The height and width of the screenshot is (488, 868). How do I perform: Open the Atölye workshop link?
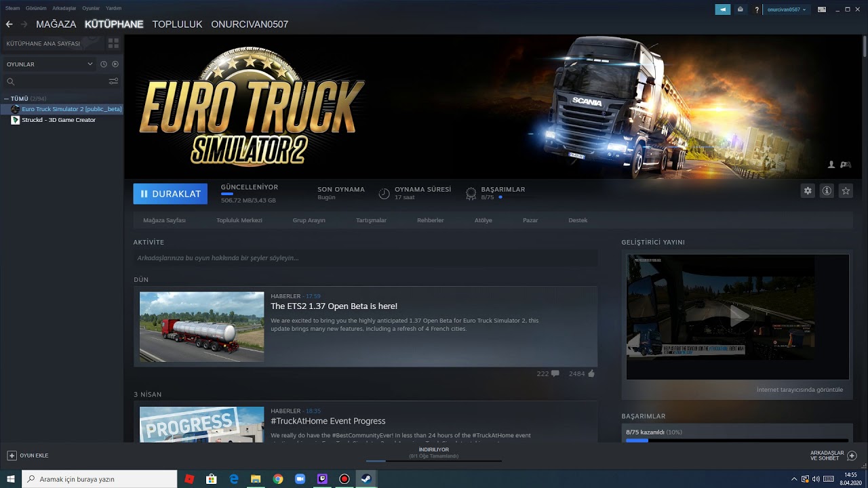point(484,220)
